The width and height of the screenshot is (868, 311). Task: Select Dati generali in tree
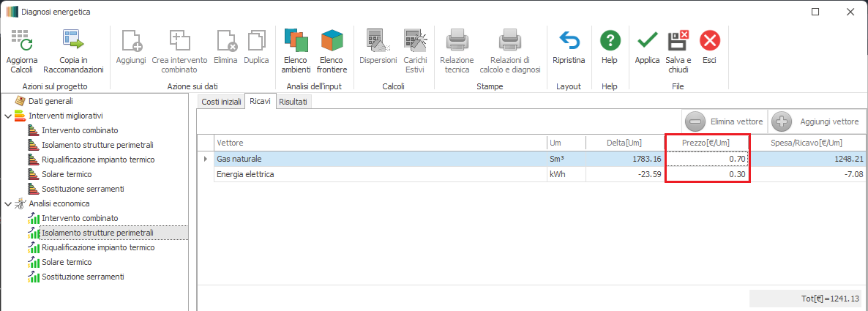tap(50, 101)
